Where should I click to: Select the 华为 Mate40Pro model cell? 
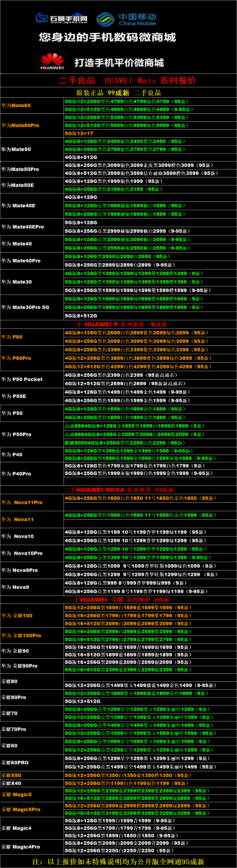click(x=32, y=260)
